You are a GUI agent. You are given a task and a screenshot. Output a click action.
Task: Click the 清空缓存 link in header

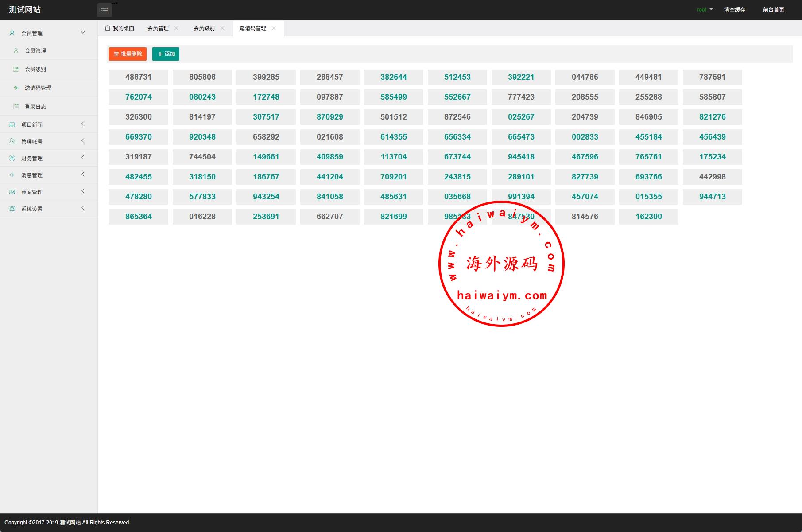(x=734, y=10)
